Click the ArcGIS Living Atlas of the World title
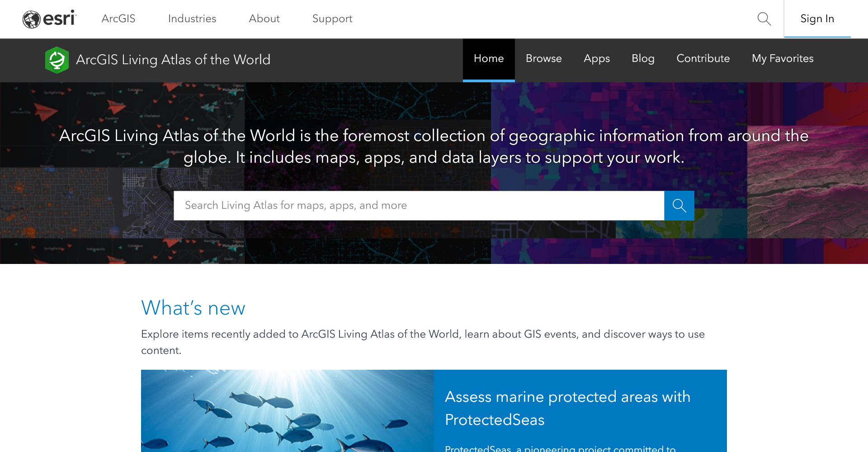868x452 pixels. coord(173,60)
